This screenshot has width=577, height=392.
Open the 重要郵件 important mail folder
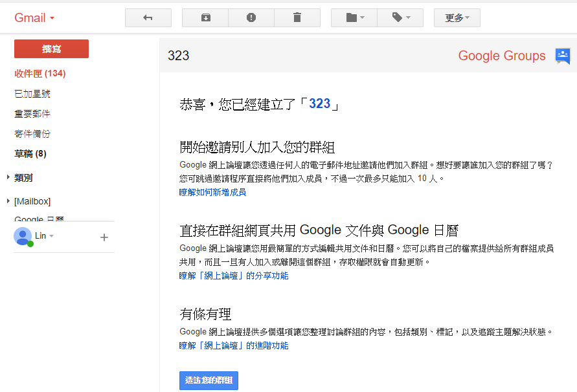(32, 114)
